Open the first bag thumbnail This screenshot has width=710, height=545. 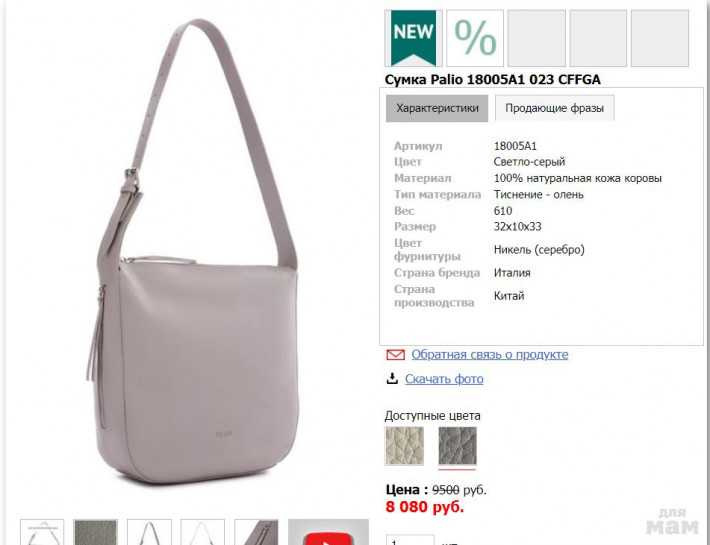[42, 532]
